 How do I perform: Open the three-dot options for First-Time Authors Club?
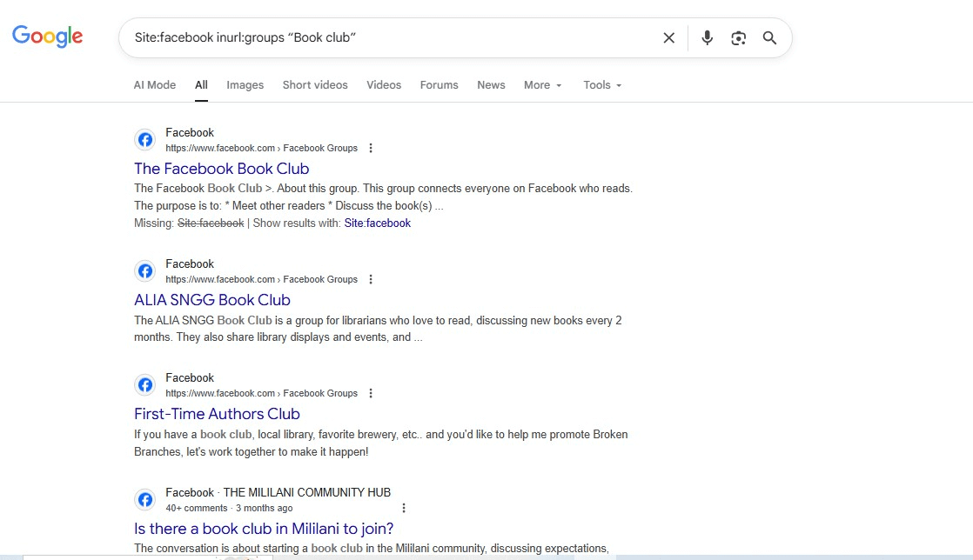371,393
